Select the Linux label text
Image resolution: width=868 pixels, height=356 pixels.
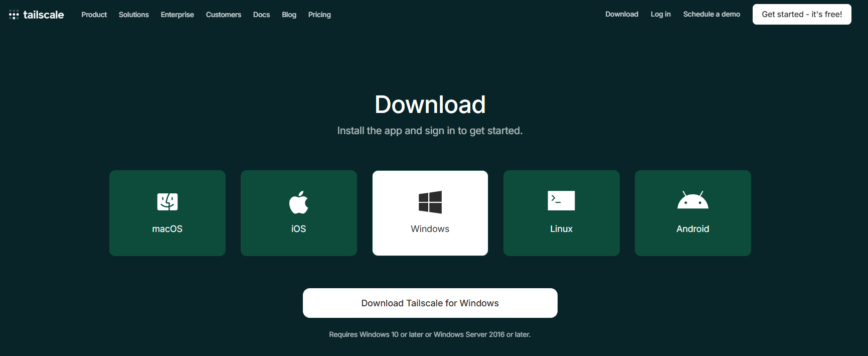pyautogui.click(x=562, y=229)
